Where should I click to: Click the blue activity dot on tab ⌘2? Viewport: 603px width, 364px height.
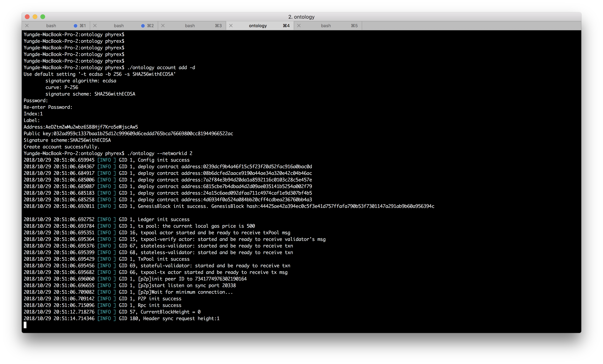143,26
